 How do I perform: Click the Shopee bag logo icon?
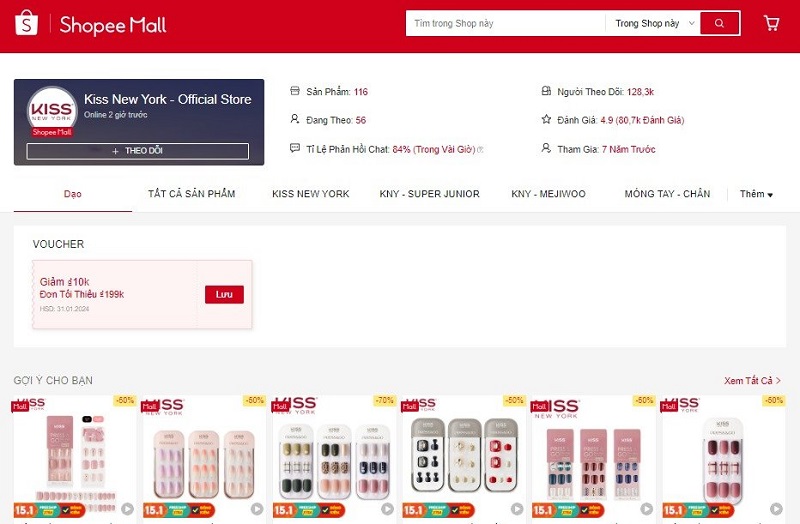pyautogui.click(x=27, y=23)
